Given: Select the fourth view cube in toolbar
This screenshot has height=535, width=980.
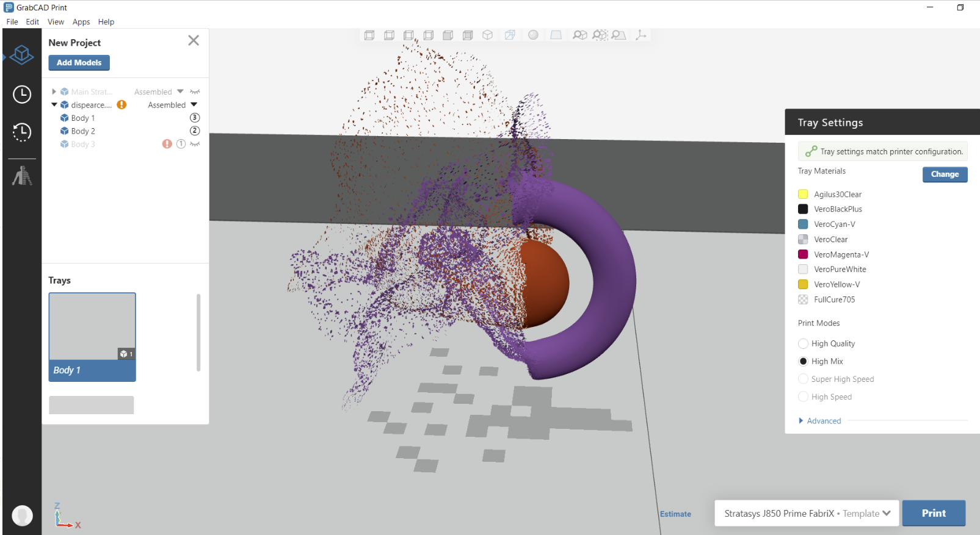Looking at the screenshot, I should tap(429, 35).
